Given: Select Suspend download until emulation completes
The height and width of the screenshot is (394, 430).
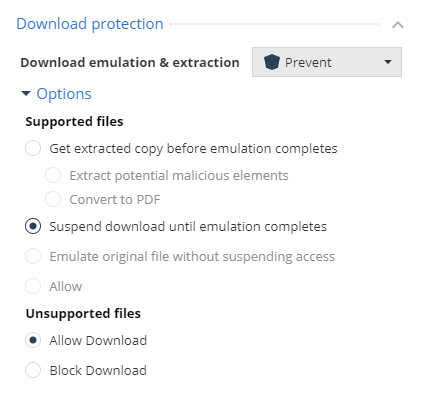Looking at the screenshot, I should (x=33, y=226).
